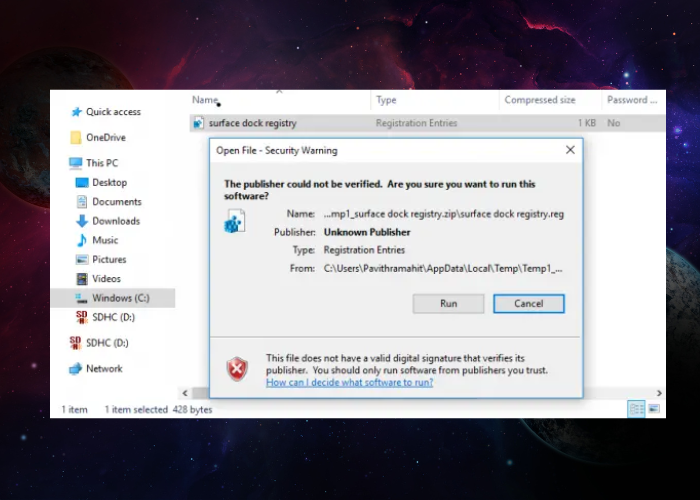
Task: Click the surface dock registry file icon
Action: point(198,123)
